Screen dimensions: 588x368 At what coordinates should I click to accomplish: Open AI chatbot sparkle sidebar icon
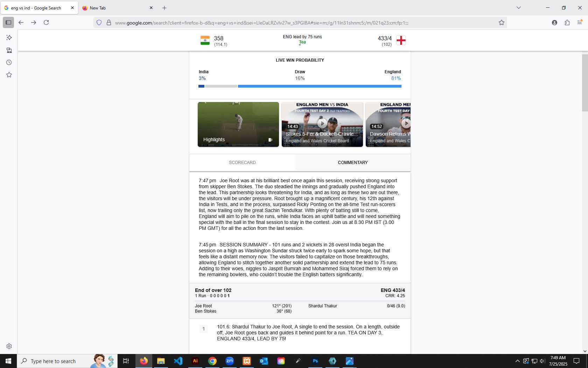pyautogui.click(x=9, y=38)
